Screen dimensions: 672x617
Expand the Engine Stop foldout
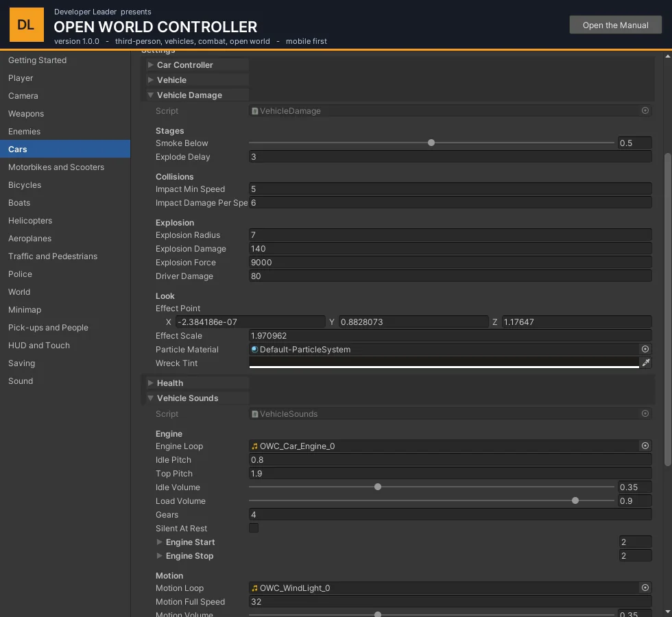[x=159, y=556]
